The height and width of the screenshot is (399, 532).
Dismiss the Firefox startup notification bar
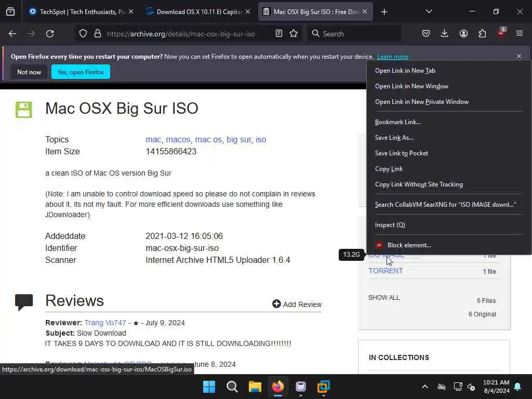click(x=519, y=56)
